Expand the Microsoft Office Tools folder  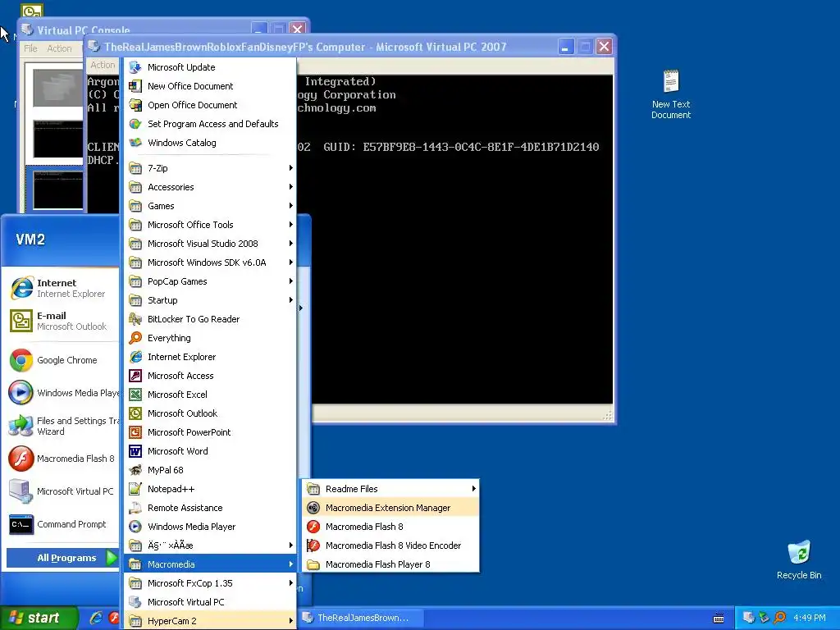tap(210, 225)
